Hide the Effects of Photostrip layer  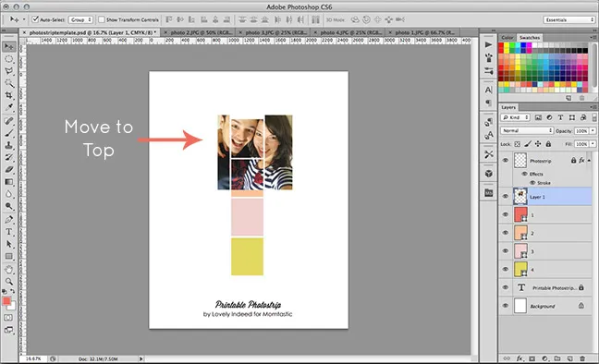point(524,174)
